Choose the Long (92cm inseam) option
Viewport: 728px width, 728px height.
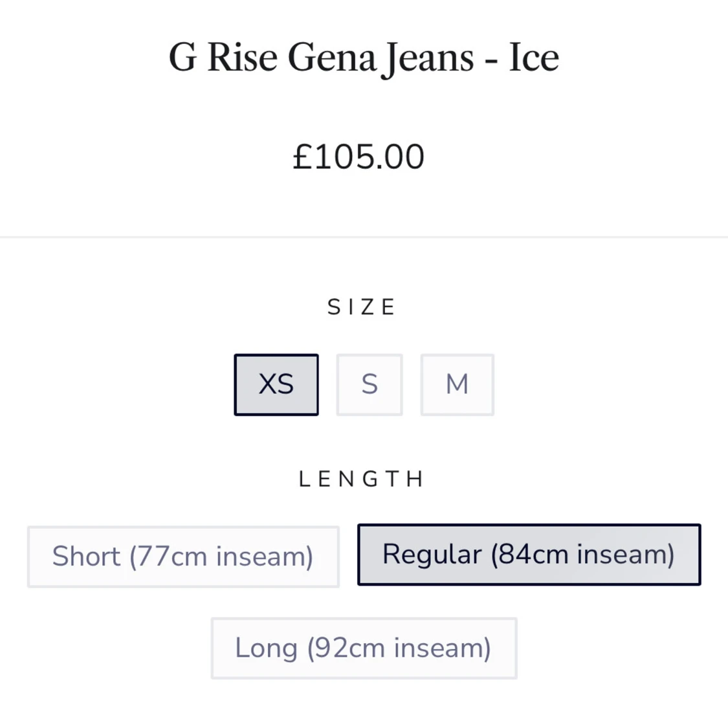point(364,648)
